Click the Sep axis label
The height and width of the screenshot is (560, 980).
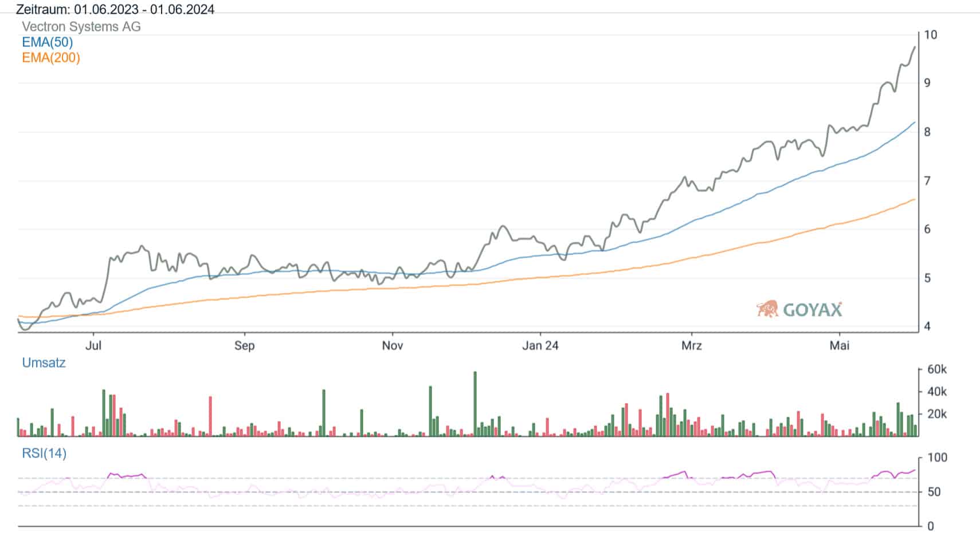click(x=244, y=345)
